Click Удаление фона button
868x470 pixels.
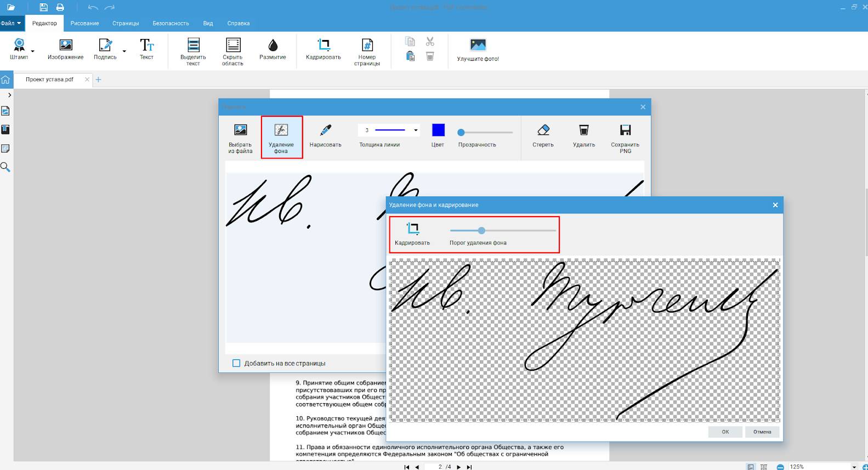pyautogui.click(x=281, y=139)
